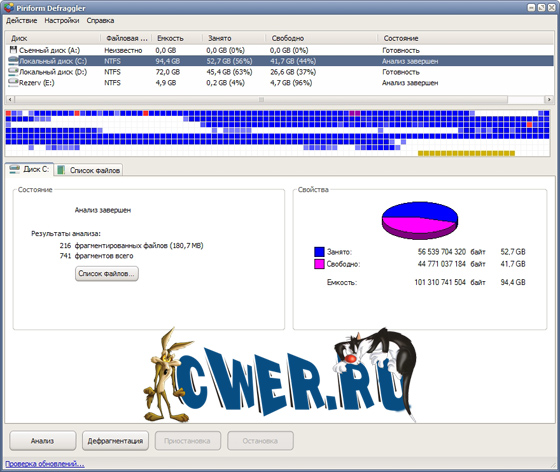Click the drive icon on Диск C: tab
This screenshot has width=560, height=472.
tap(15, 169)
